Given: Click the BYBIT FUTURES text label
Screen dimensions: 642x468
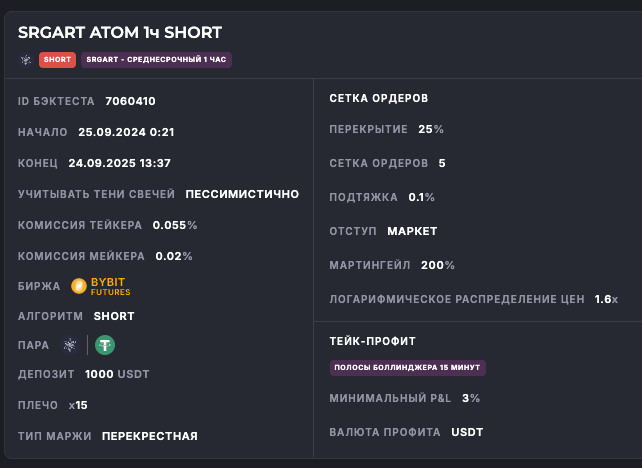Looking at the screenshot, I should [x=110, y=287].
